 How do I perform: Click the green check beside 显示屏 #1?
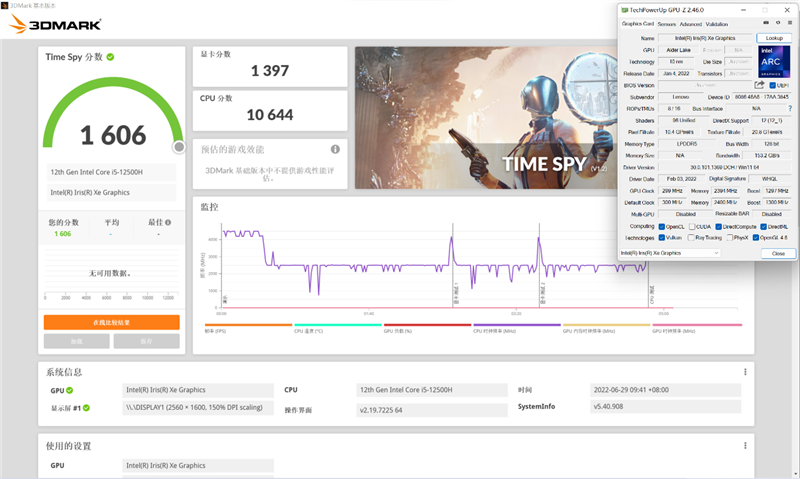click(86, 408)
